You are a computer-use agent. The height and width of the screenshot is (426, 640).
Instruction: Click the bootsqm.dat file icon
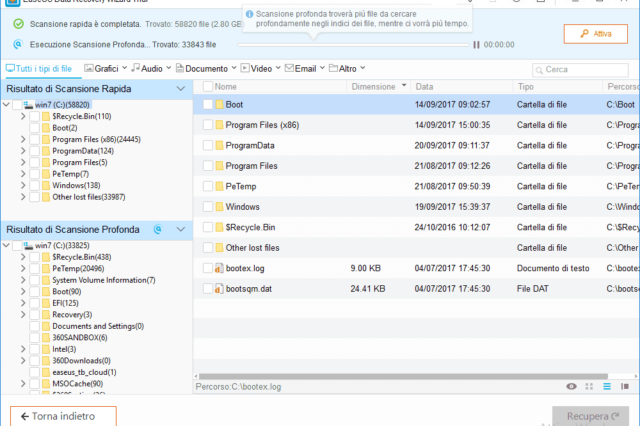point(219,288)
